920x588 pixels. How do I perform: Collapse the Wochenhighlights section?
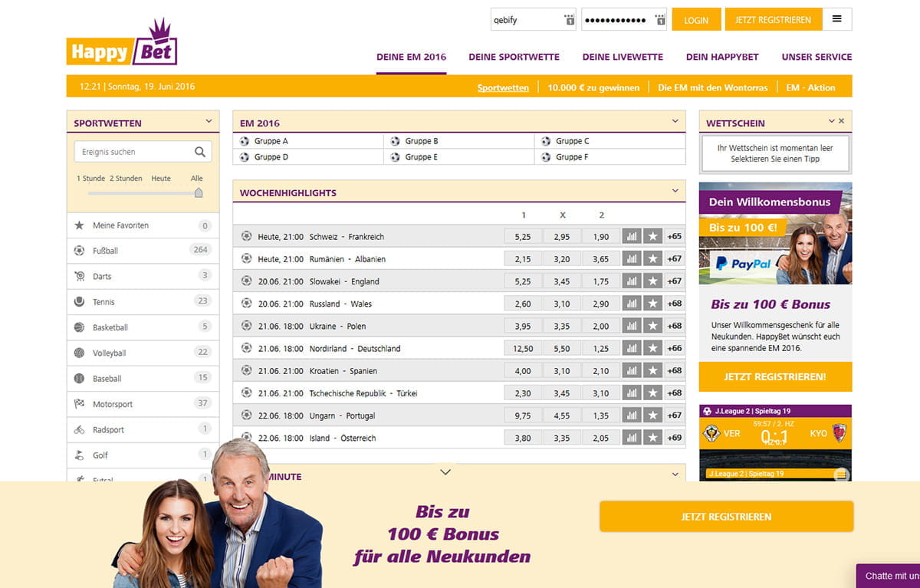[x=675, y=191]
